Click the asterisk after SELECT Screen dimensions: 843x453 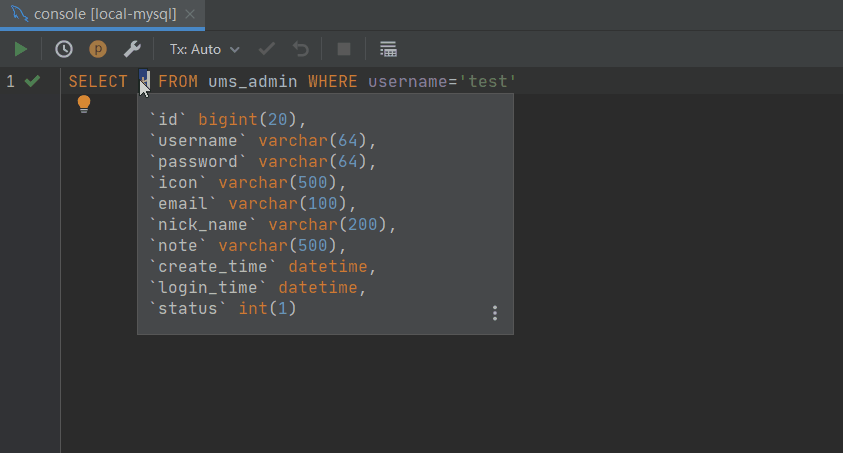click(144, 80)
